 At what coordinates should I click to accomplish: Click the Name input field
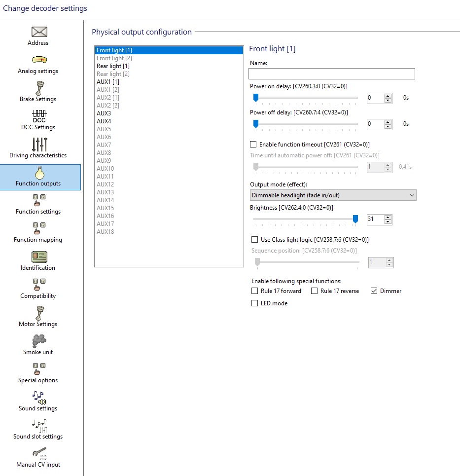coord(332,74)
